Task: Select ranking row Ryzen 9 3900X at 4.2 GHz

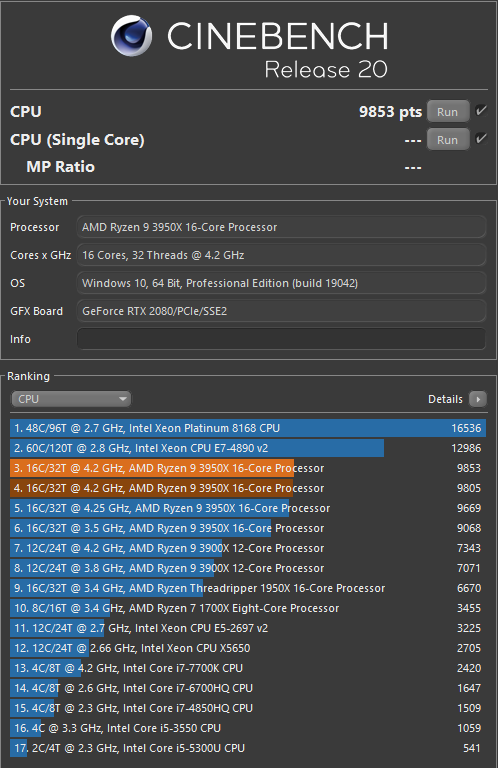Action: click(x=248, y=548)
